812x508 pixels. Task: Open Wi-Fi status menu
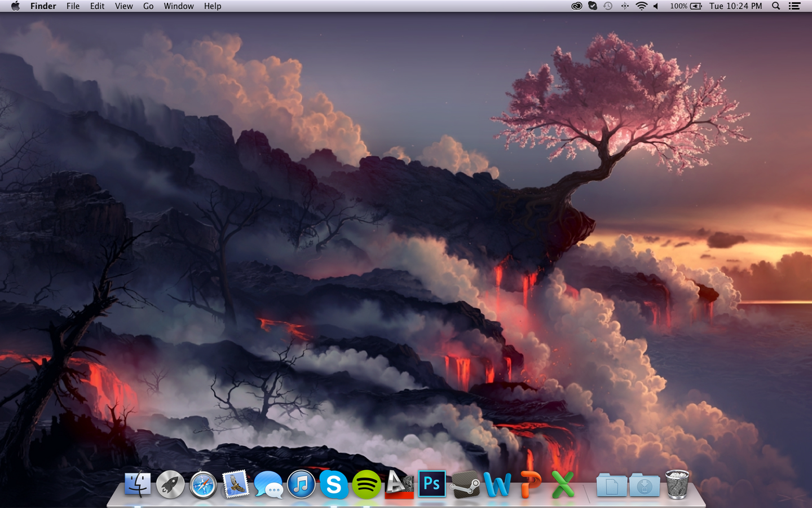(641, 6)
